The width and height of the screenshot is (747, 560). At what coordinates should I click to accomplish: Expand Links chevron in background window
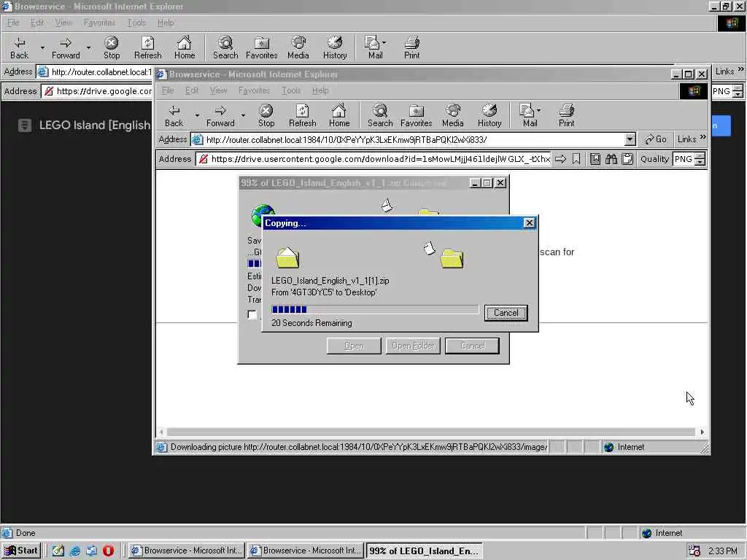pyautogui.click(x=741, y=69)
